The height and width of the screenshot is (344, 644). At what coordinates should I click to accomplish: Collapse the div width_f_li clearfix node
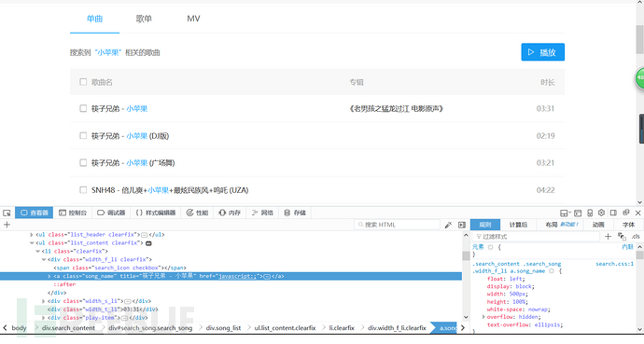tap(44, 259)
